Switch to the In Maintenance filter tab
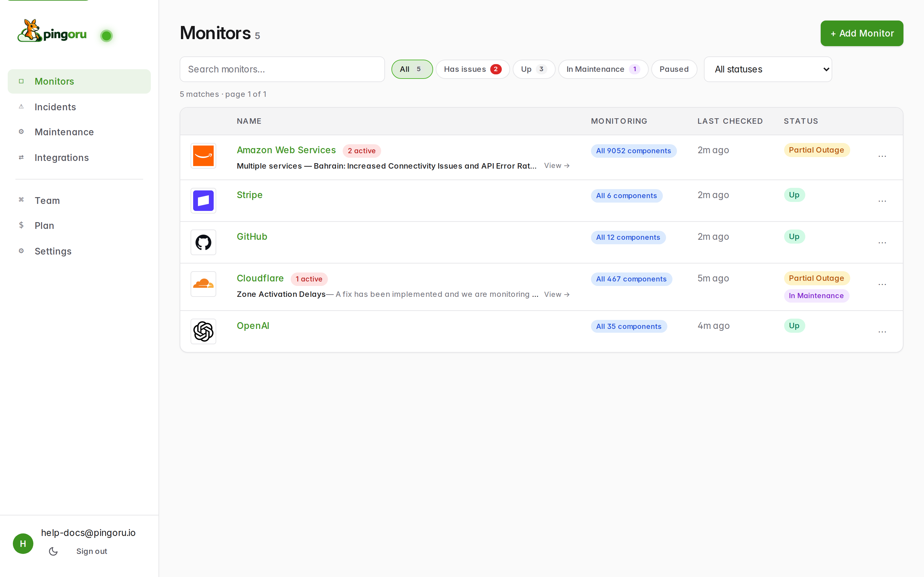This screenshot has width=924, height=577. click(x=603, y=69)
